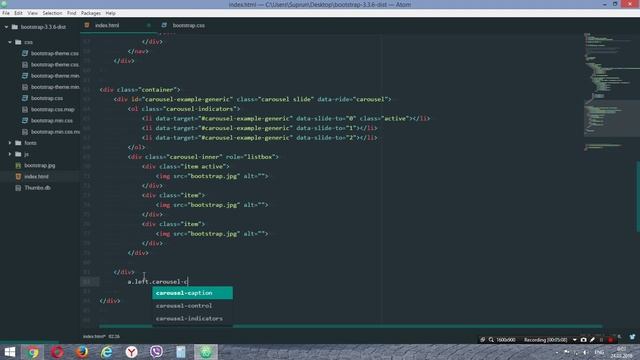Click the horizontal editor scrollbar
Image resolution: width=640 pixels, height=360 pixels.
(350, 326)
